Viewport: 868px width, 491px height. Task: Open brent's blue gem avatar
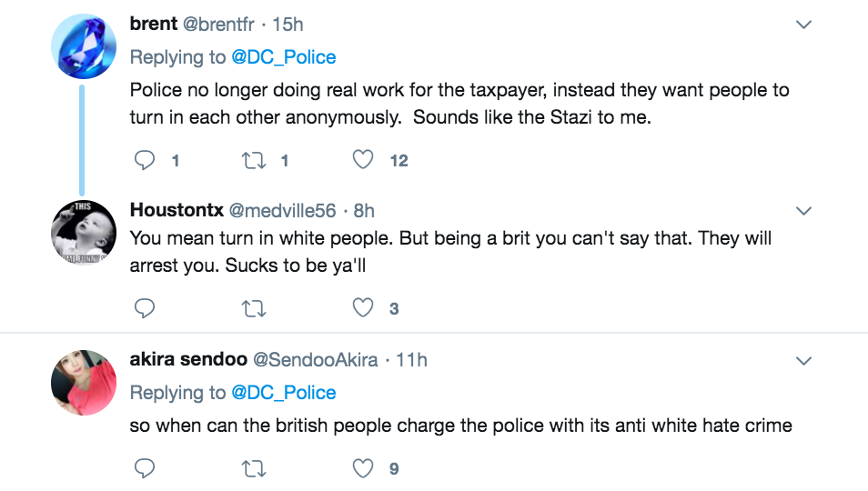click(84, 47)
